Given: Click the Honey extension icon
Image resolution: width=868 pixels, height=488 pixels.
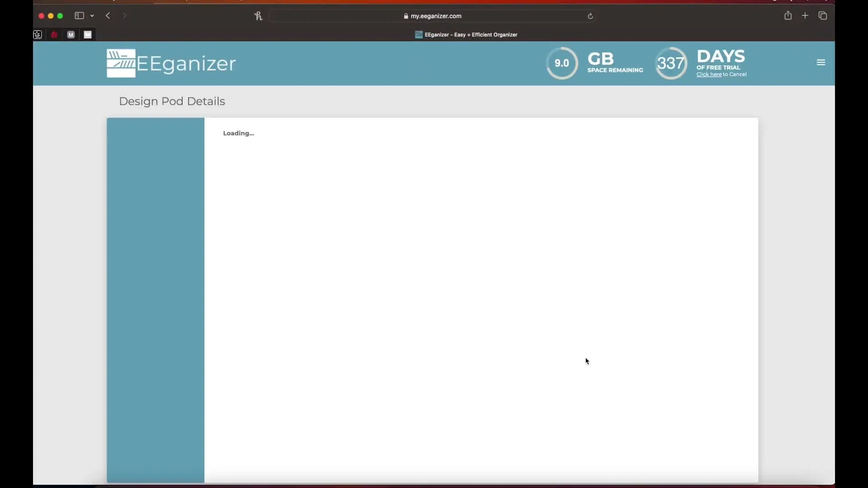Looking at the screenshot, I should (x=258, y=16).
